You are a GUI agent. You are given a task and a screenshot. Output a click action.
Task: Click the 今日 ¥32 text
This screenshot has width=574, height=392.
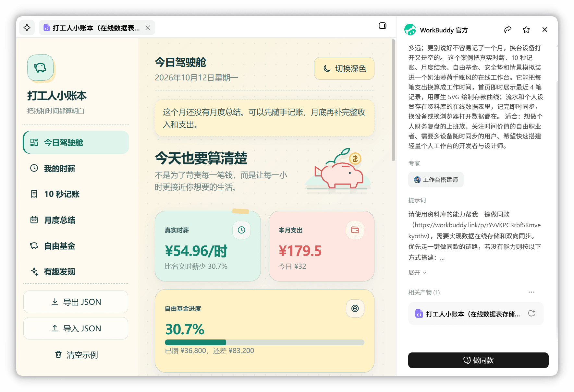(x=292, y=266)
